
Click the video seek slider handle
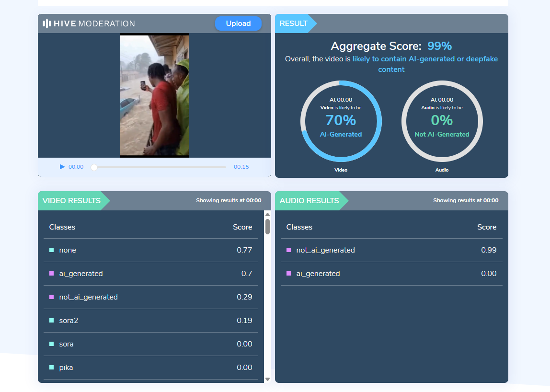coord(94,167)
